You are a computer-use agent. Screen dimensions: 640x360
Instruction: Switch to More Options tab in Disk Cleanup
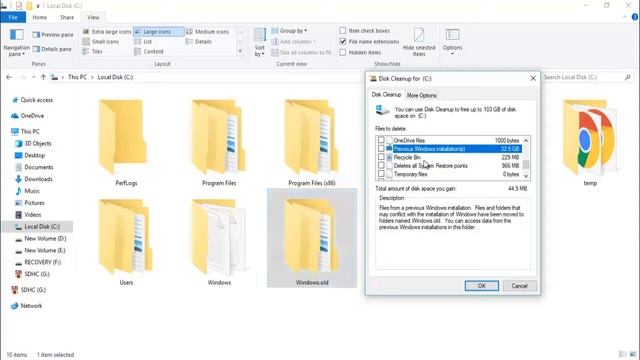422,96
